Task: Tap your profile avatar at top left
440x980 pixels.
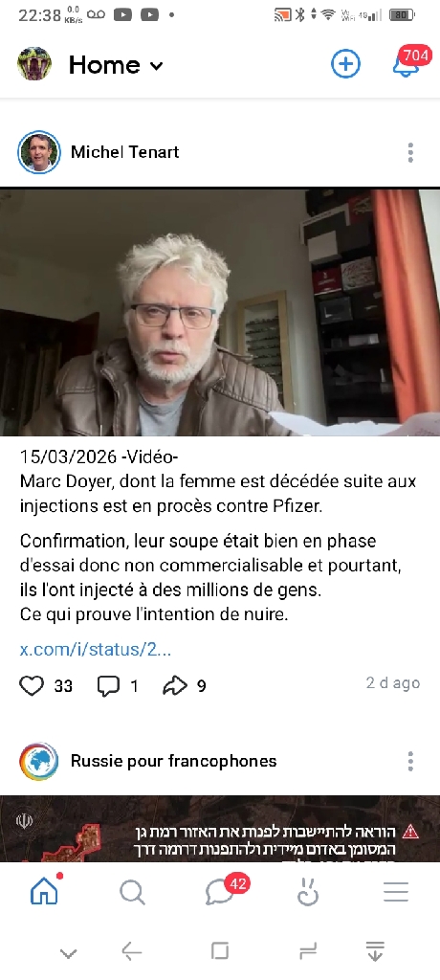Action: point(33,64)
